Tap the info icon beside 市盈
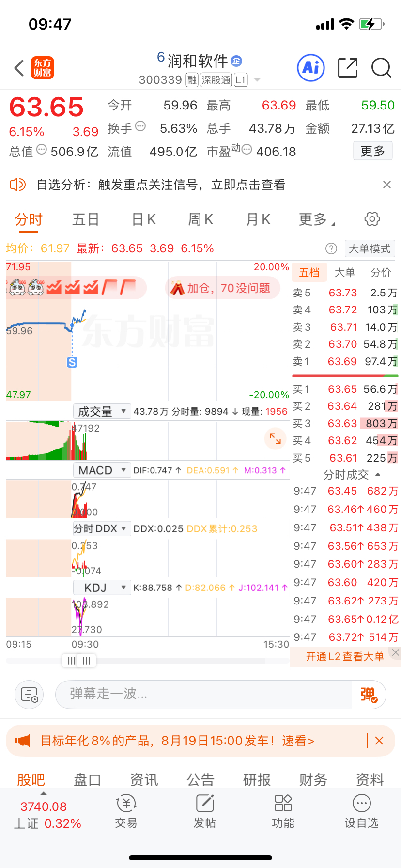 point(247,149)
